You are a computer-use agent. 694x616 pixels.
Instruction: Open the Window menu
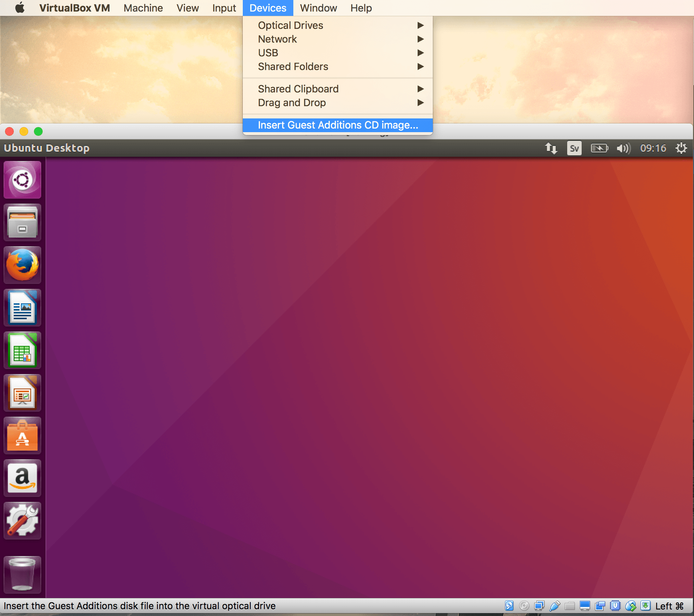318,8
